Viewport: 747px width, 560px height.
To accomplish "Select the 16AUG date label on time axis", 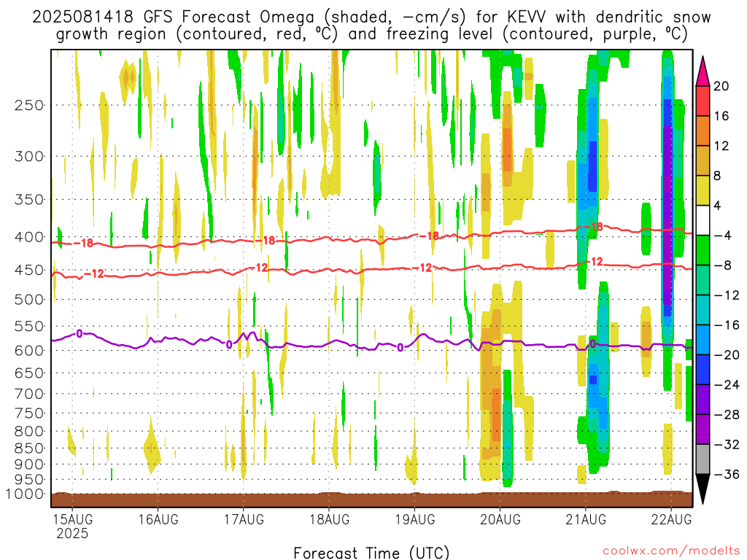I will 158,519.
